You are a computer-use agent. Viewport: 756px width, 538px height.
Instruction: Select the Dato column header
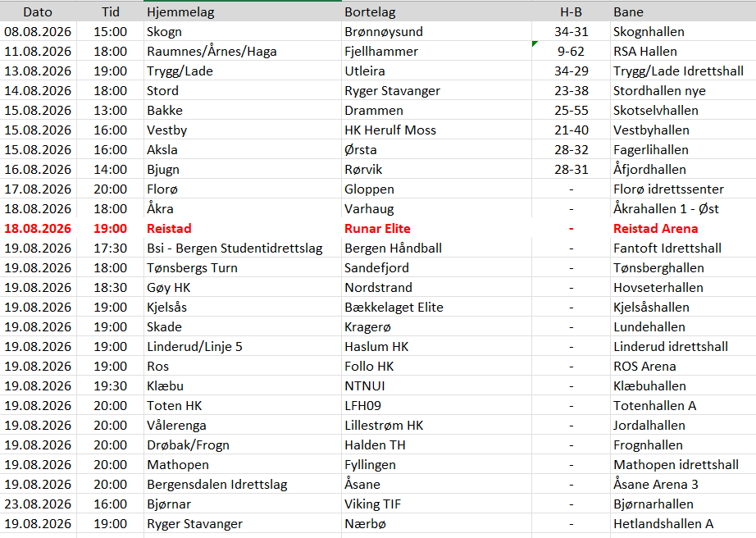click(x=38, y=11)
